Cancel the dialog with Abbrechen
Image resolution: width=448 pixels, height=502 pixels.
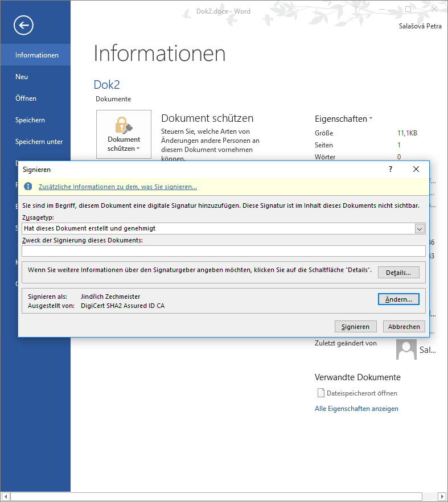point(404,327)
